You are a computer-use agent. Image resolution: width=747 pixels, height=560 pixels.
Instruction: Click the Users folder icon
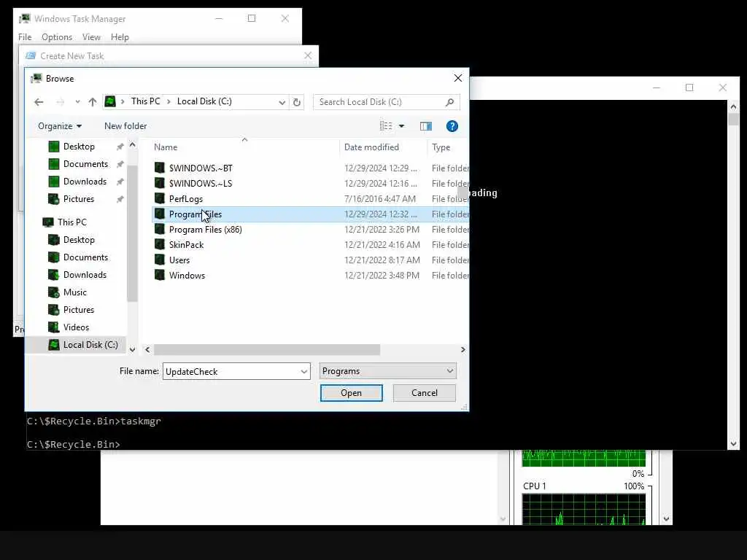click(160, 260)
